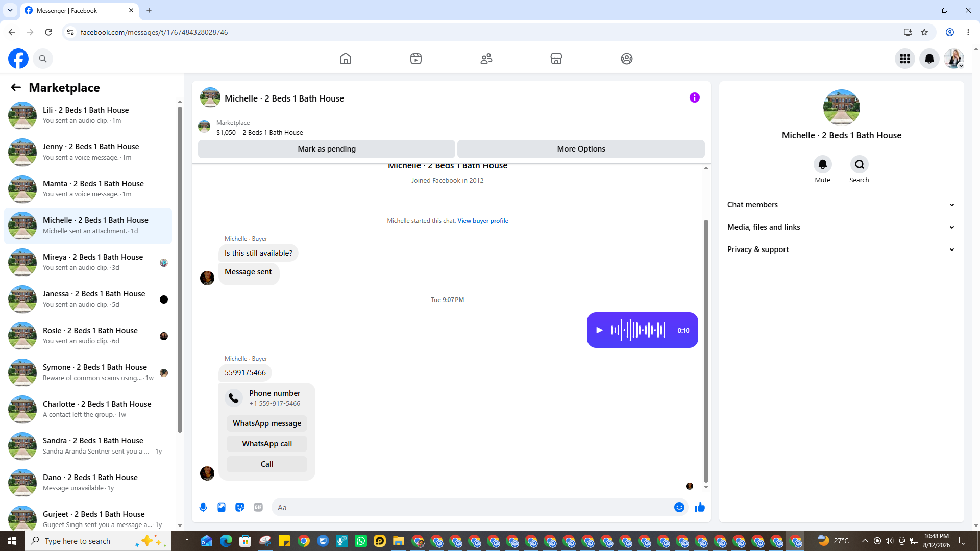Image resolution: width=980 pixels, height=551 pixels.
Task: Open the Facebook logo home link
Action: point(18,59)
